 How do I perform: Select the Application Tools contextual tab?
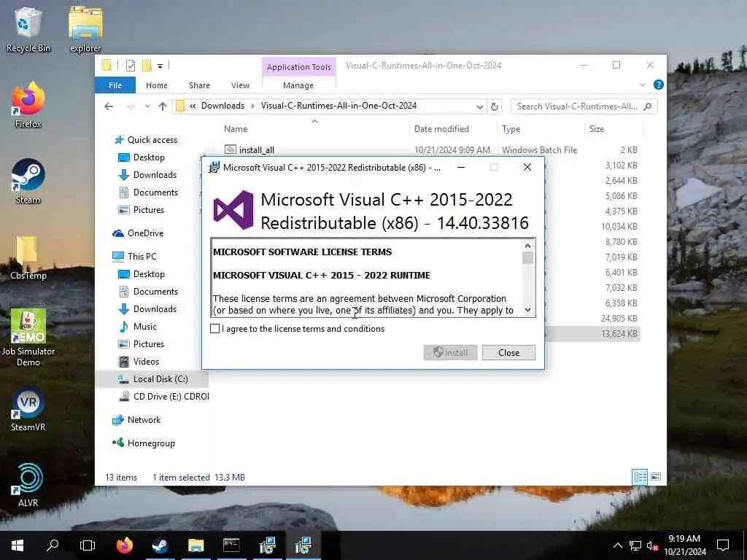point(298,67)
